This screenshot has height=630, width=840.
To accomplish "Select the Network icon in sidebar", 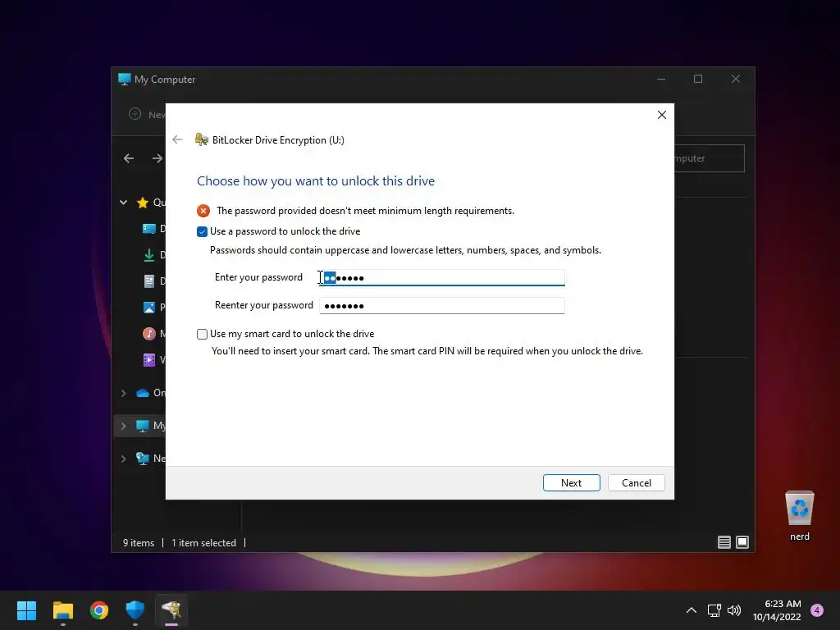I will (143, 459).
